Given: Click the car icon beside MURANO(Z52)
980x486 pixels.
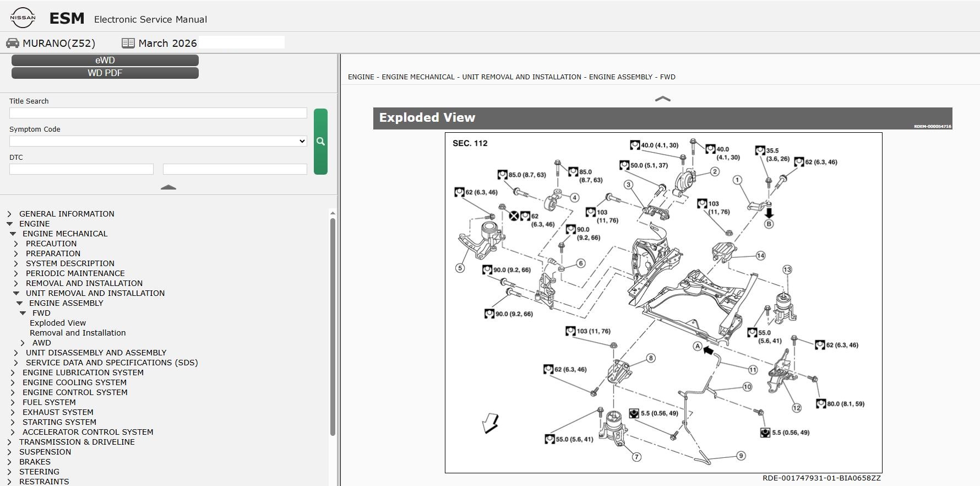Looking at the screenshot, I should pyautogui.click(x=13, y=43).
